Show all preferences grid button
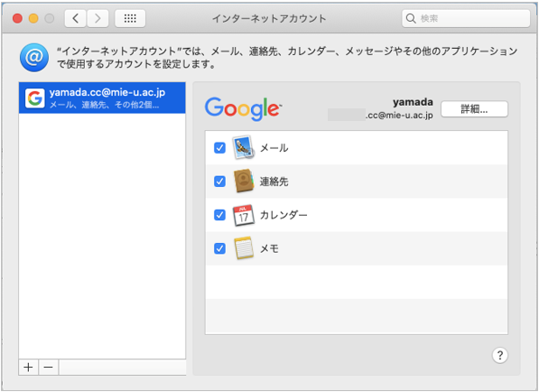 tap(130, 18)
